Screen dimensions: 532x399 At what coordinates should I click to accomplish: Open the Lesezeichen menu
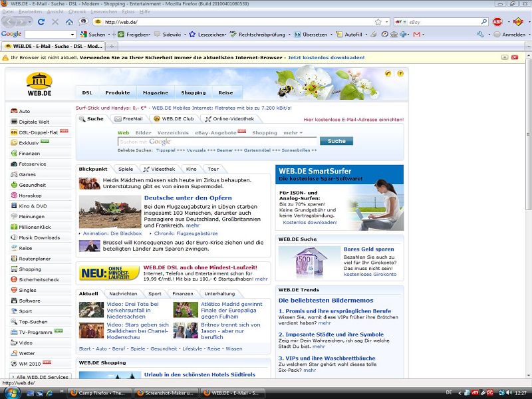pos(104,11)
